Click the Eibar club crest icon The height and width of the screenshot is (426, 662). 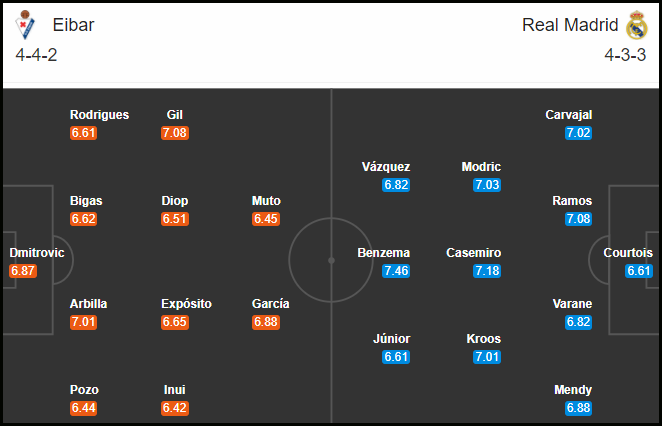(25, 25)
